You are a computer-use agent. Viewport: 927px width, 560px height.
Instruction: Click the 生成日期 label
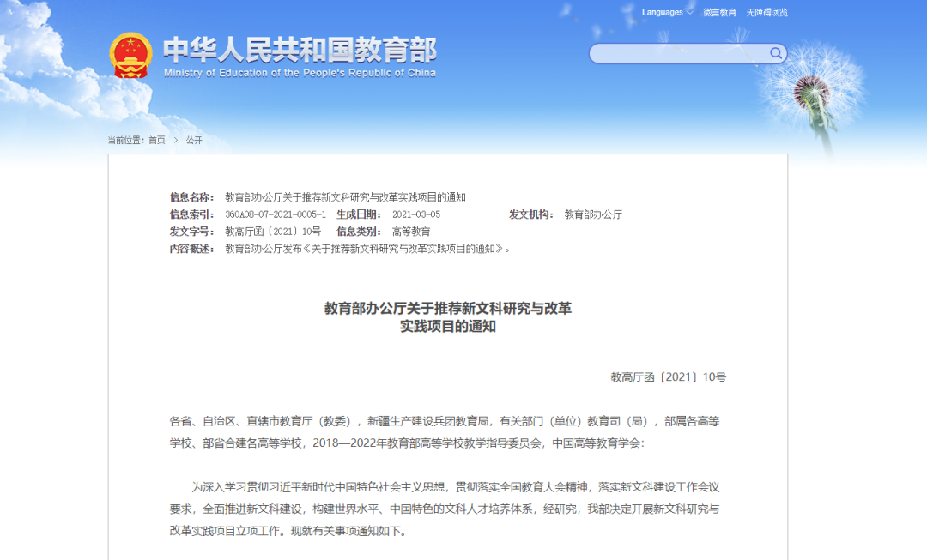point(359,214)
